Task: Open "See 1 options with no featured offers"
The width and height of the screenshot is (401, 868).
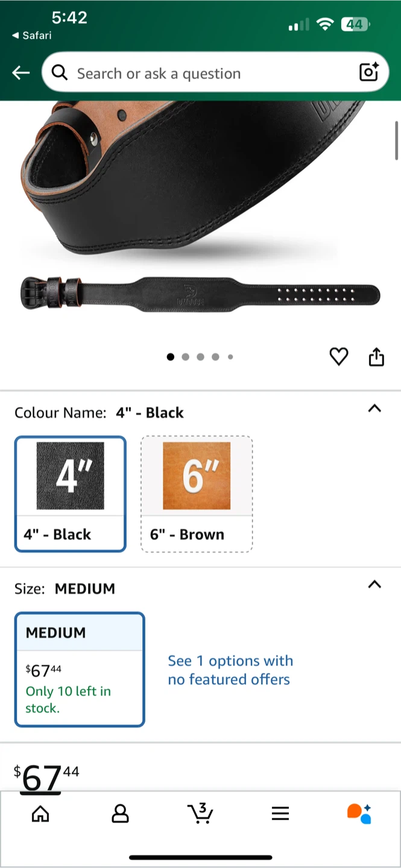Action: tap(230, 670)
